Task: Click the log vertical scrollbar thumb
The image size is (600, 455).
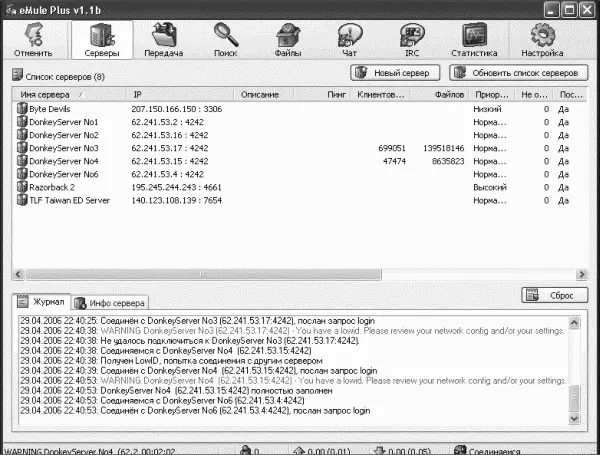Action: (x=574, y=398)
